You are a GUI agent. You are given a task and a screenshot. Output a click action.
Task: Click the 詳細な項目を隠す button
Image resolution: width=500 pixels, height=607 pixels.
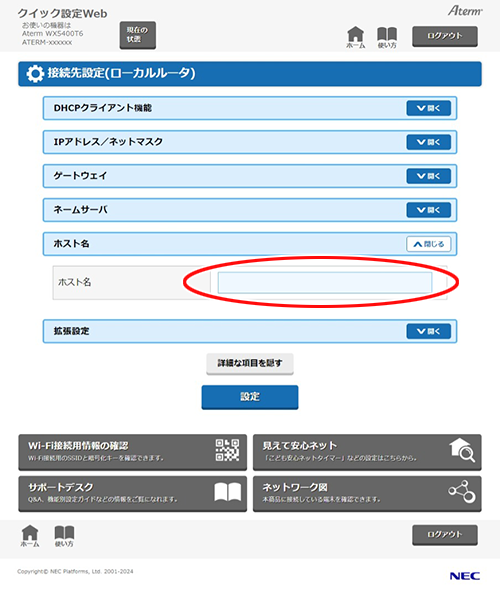click(250, 364)
